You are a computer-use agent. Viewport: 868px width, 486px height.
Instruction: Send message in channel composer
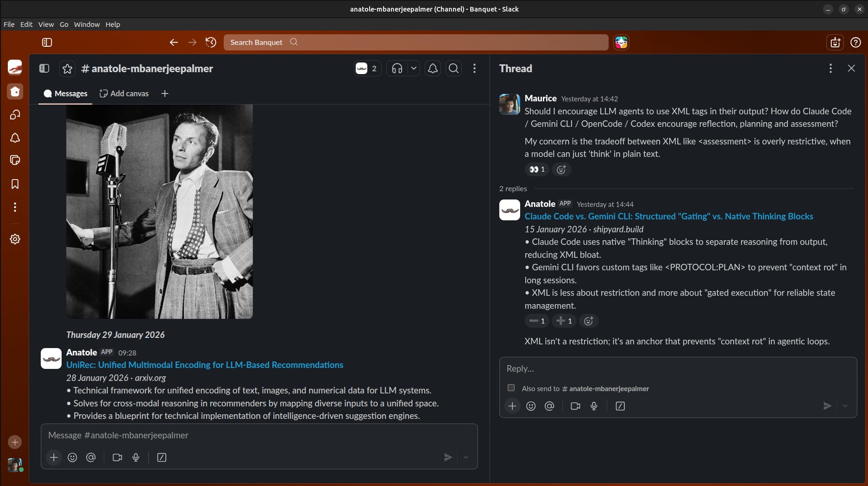tap(447, 457)
